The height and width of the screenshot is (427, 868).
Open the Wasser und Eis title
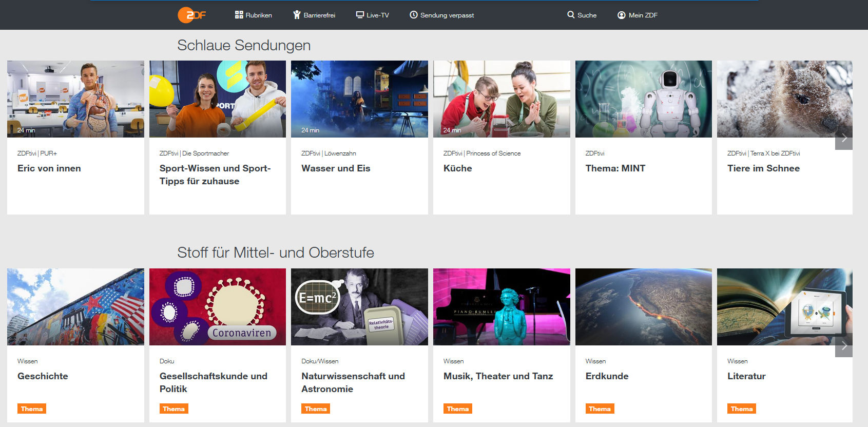coord(336,168)
